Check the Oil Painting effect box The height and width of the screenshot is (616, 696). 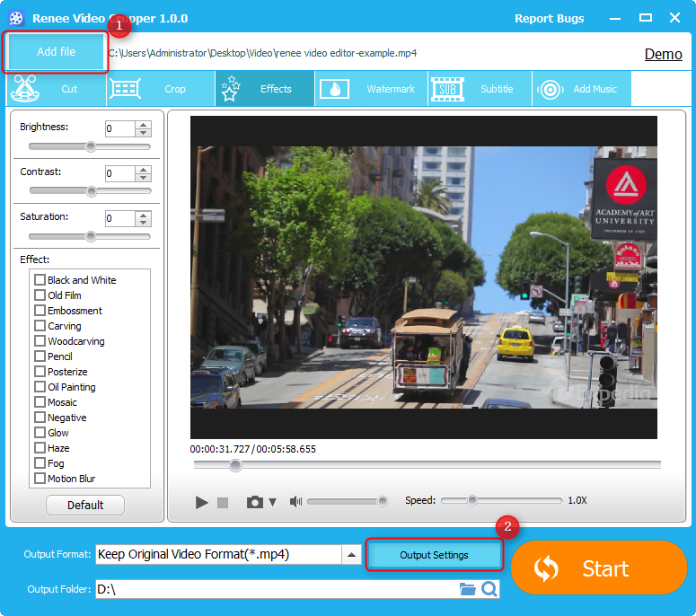[40, 387]
